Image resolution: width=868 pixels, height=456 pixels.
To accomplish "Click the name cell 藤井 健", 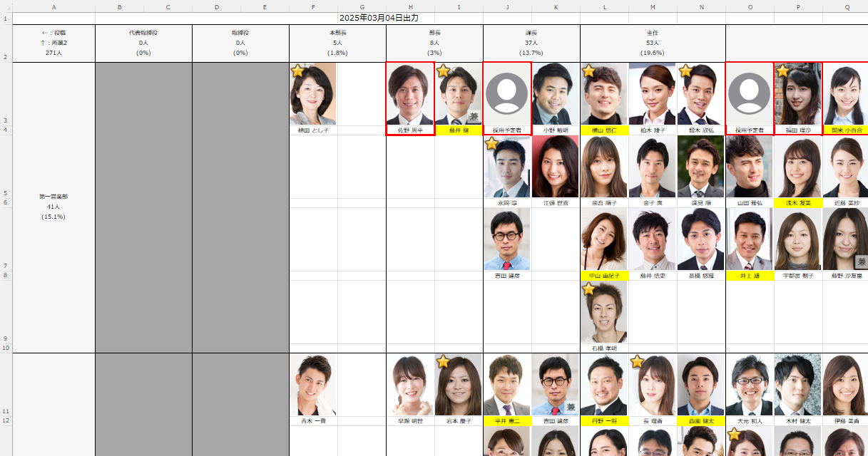I will pyautogui.click(x=459, y=130).
